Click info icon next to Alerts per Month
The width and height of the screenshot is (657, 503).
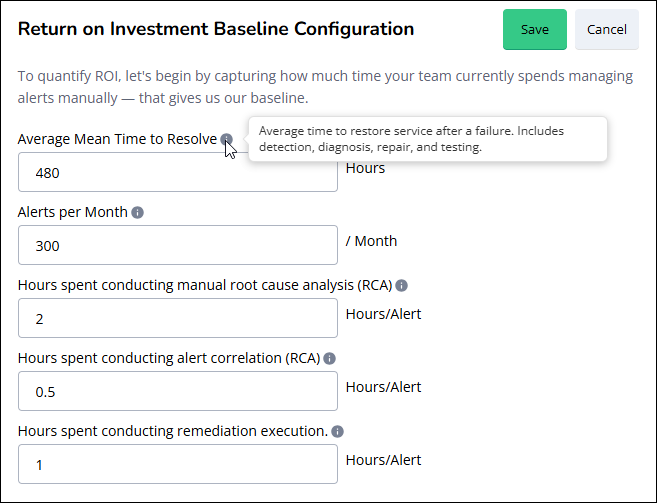[x=137, y=213]
